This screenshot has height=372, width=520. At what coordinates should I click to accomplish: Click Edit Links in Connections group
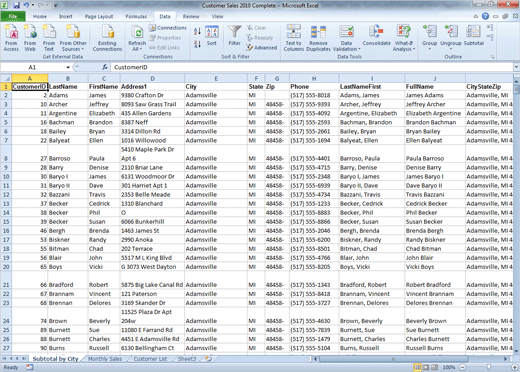164,48
